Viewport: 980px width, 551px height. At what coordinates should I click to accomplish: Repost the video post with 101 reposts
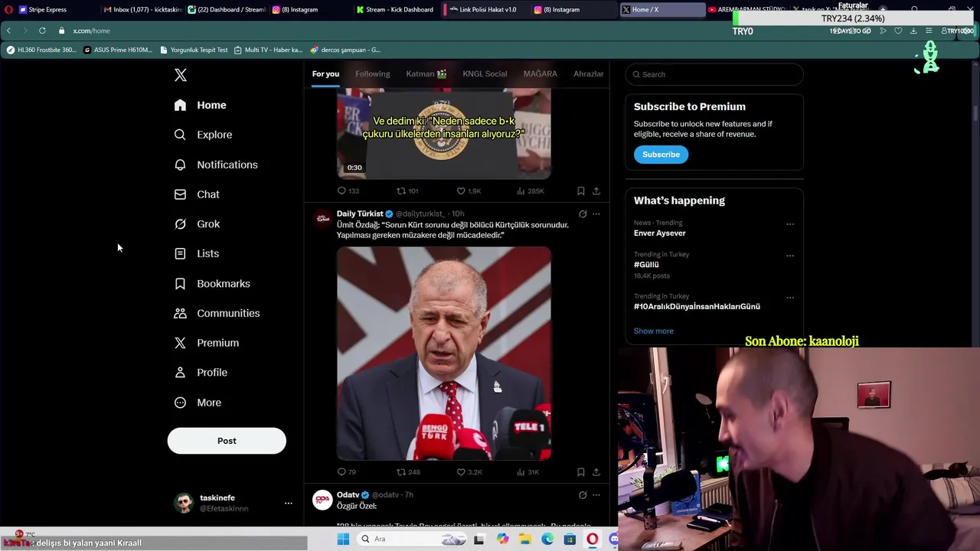tap(407, 191)
